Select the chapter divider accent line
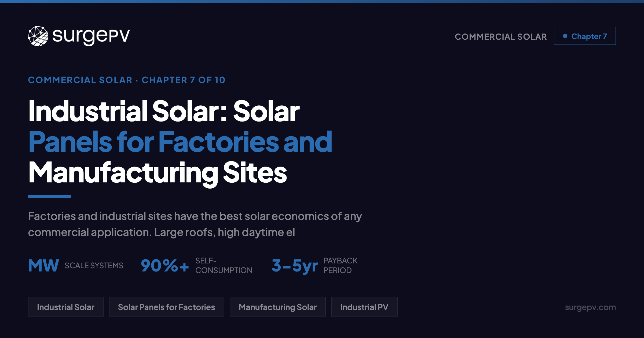Viewport: 644px width, 338px height. click(50, 197)
